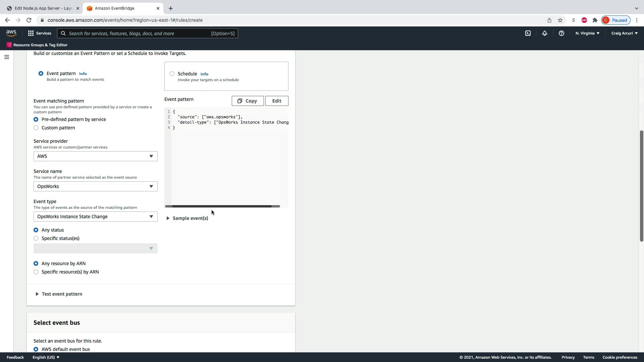Open browser extensions puzzle icon
This screenshot has width=644, height=362.
(595, 20)
